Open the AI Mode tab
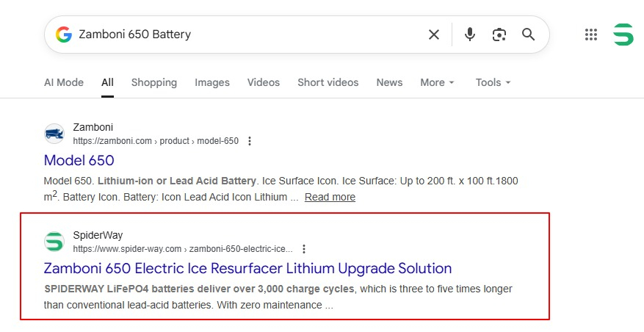 coord(64,82)
